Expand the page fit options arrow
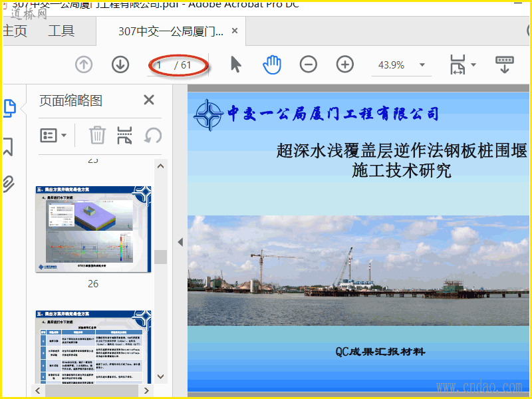Screen dimensions: 532x399 coord(473,65)
